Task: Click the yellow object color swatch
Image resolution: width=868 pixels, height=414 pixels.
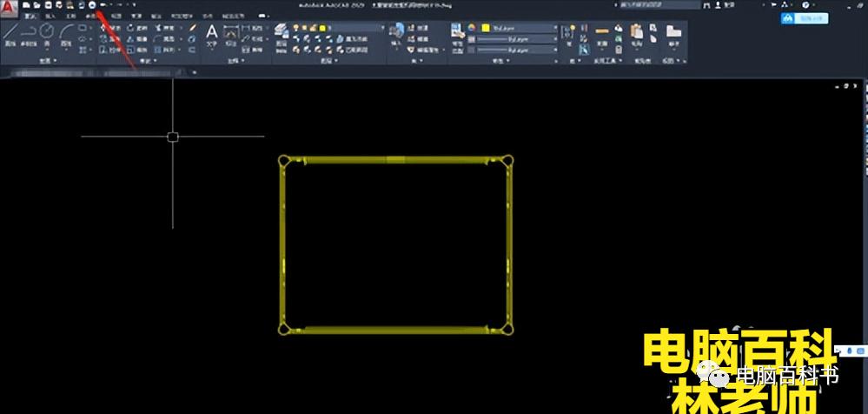Action: coord(486,28)
